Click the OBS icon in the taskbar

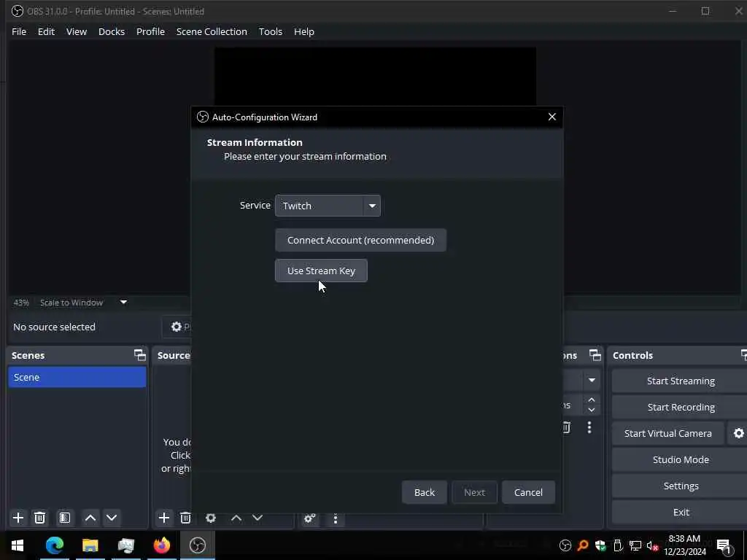(197, 545)
